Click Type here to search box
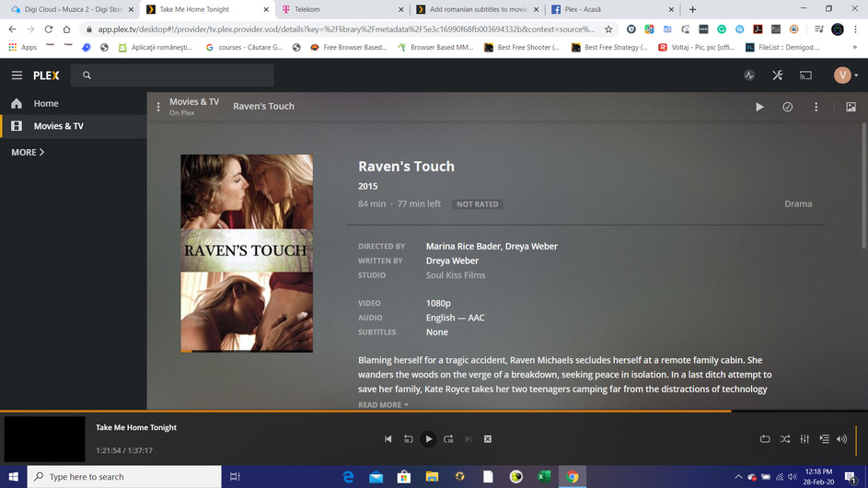The image size is (868, 488). [124, 477]
